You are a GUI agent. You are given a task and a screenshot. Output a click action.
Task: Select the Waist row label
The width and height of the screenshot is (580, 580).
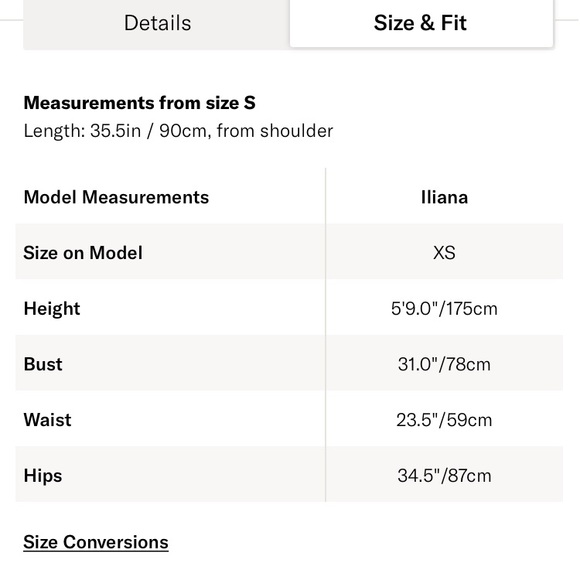[x=47, y=420]
